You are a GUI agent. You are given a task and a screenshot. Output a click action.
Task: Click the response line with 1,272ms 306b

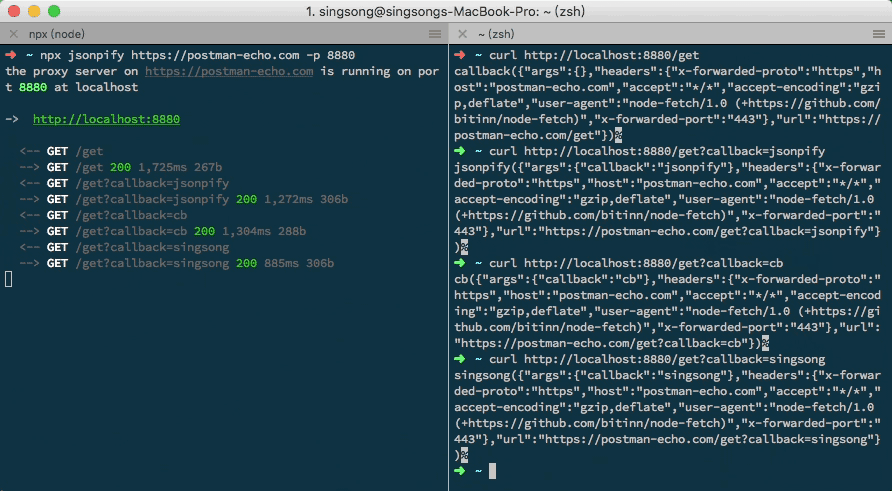[184, 199]
